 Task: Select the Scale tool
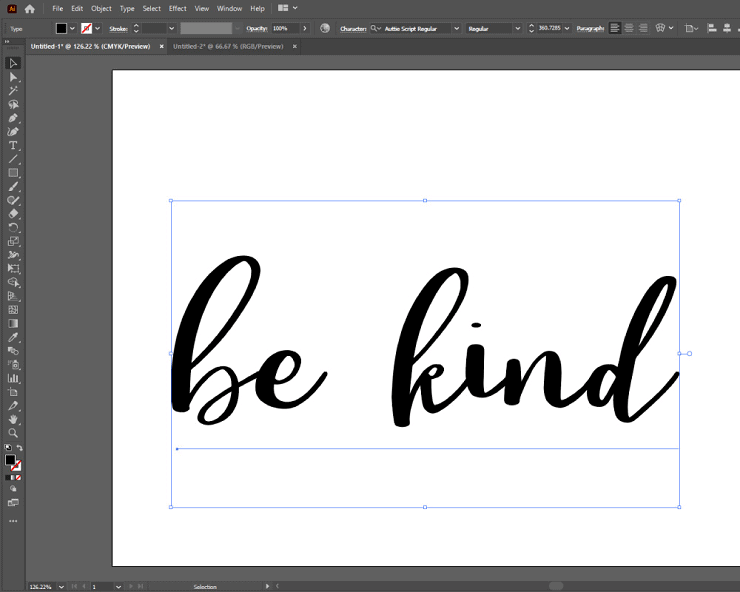(13, 241)
